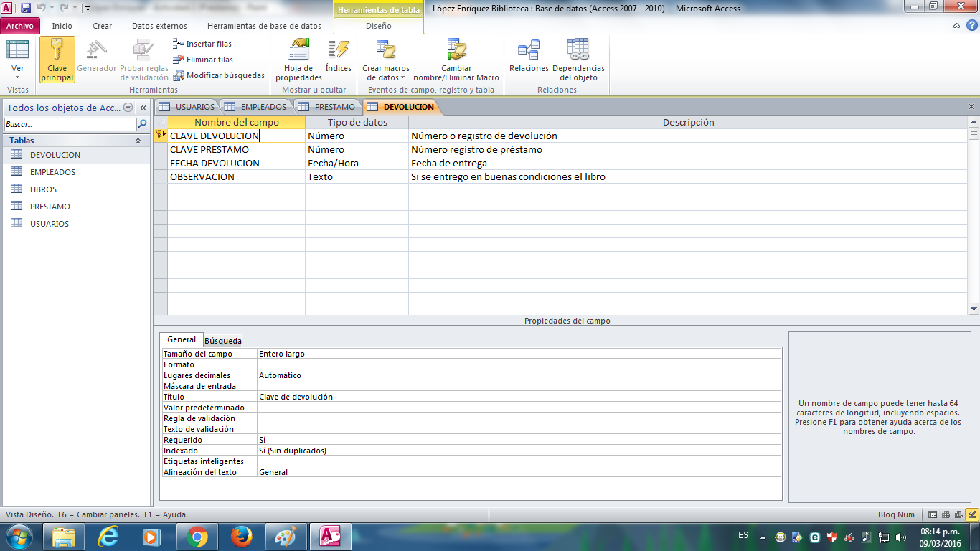Select LIBROS table in navigation pane
The image size is (980, 551).
pyautogui.click(x=43, y=189)
